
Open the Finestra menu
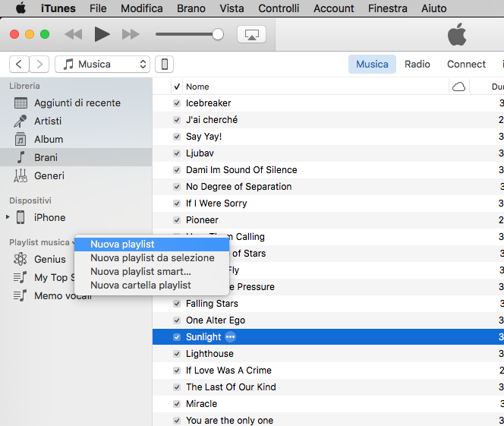(388, 8)
